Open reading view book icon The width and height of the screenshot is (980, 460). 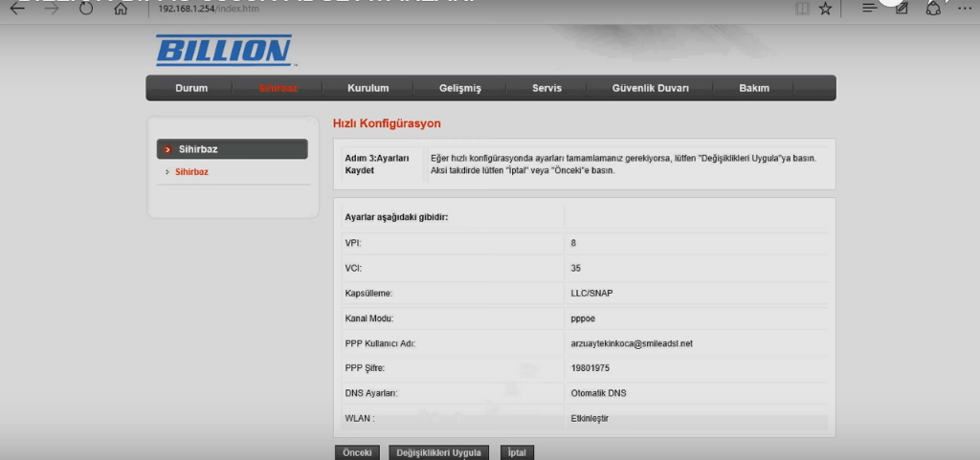coord(801,9)
